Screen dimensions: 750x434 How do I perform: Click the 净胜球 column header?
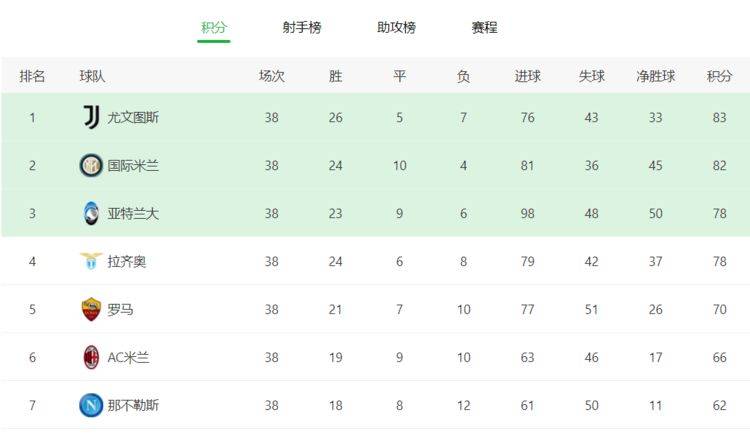tap(655, 76)
